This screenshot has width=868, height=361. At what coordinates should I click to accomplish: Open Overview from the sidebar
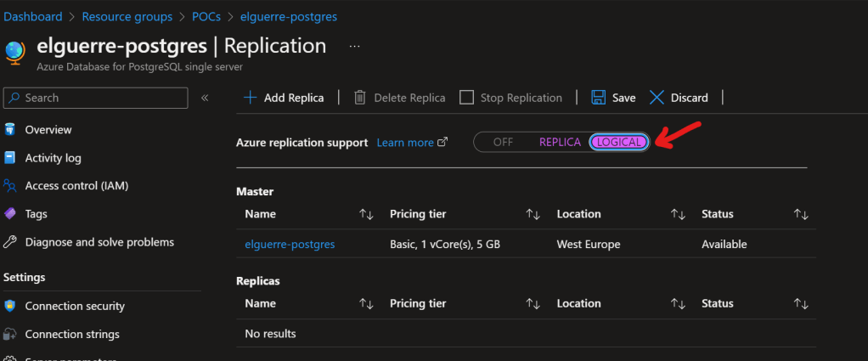click(x=48, y=130)
